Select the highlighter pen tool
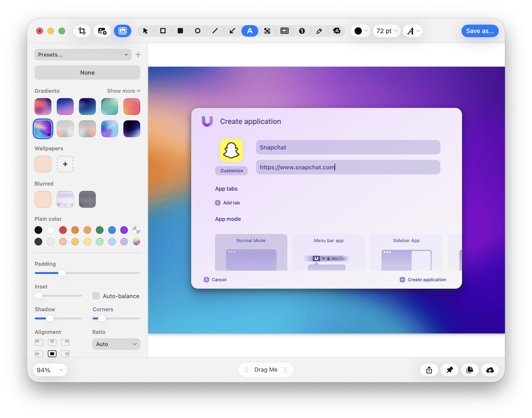Viewport: 532px width, 418px height. point(319,31)
